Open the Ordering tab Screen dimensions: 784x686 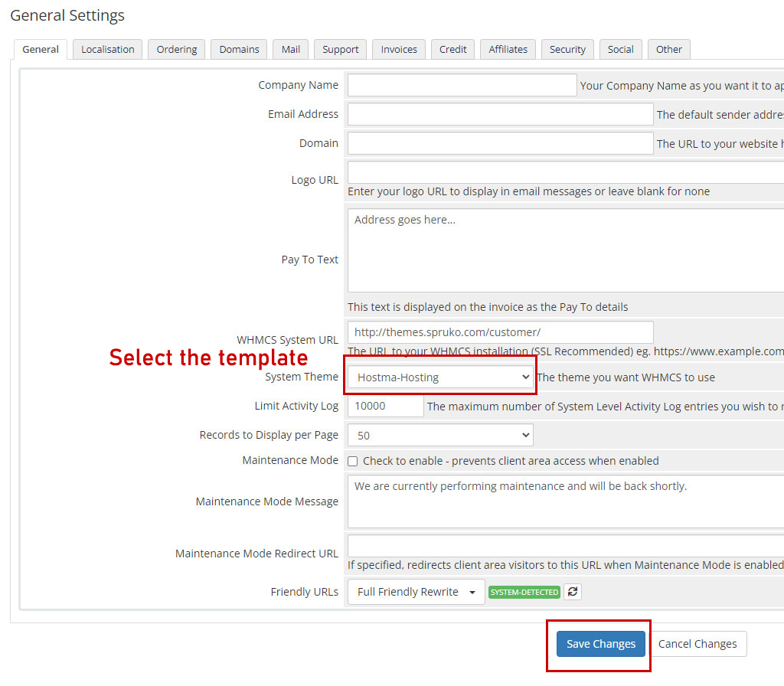pos(177,49)
